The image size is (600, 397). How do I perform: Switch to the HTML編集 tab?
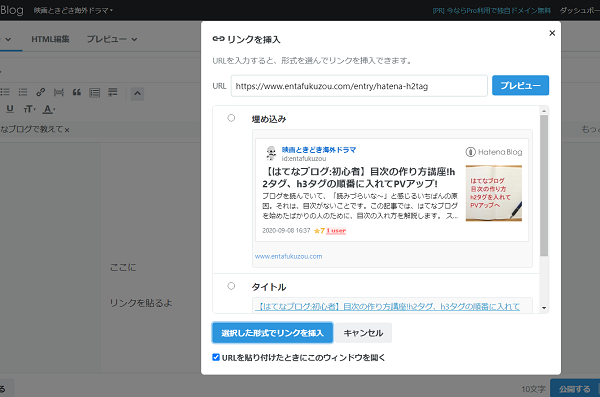(50, 39)
